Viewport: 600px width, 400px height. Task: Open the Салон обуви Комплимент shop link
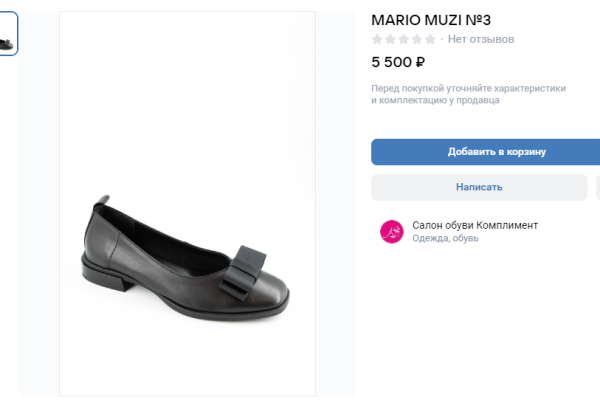click(x=475, y=225)
